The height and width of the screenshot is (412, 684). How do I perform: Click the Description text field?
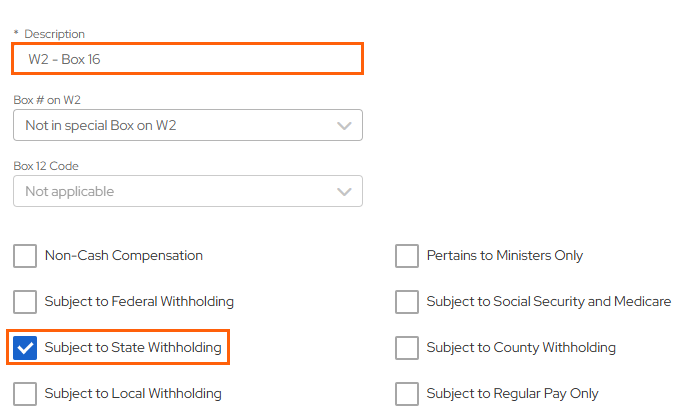coord(187,59)
